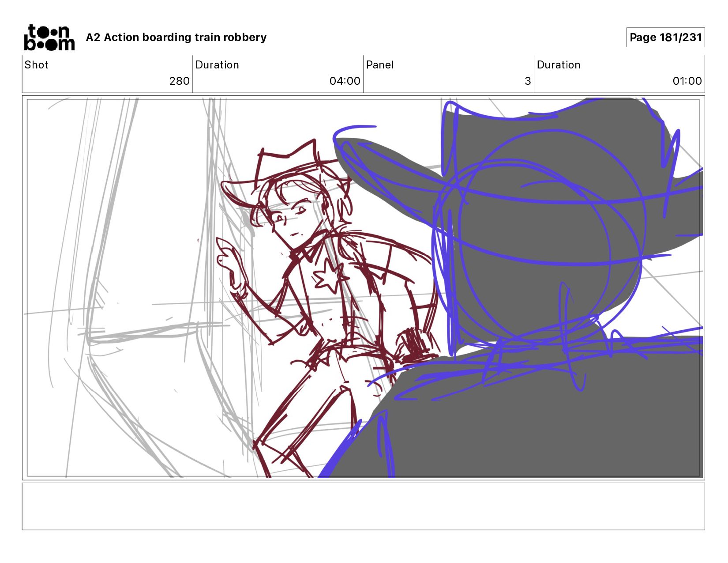This screenshot has height=563, width=728.
Task: Click the first 'Duration' label beside Shot
Action: (x=217, y=65)
